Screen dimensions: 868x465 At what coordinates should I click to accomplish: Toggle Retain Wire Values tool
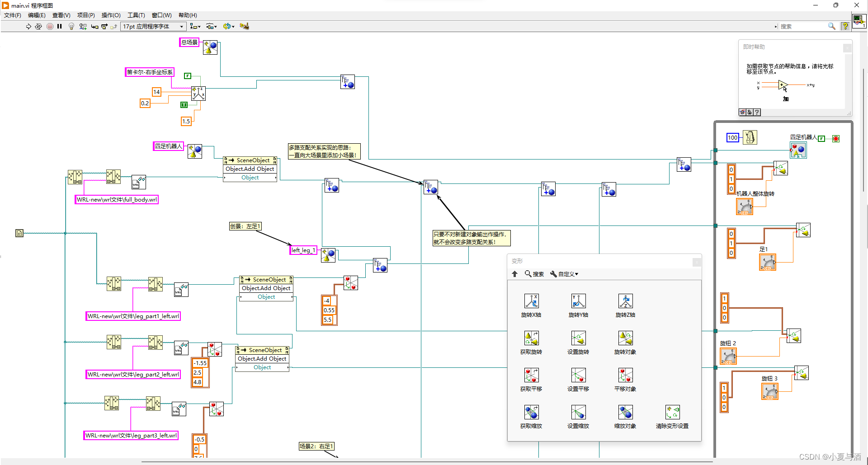tap(83, 26)
